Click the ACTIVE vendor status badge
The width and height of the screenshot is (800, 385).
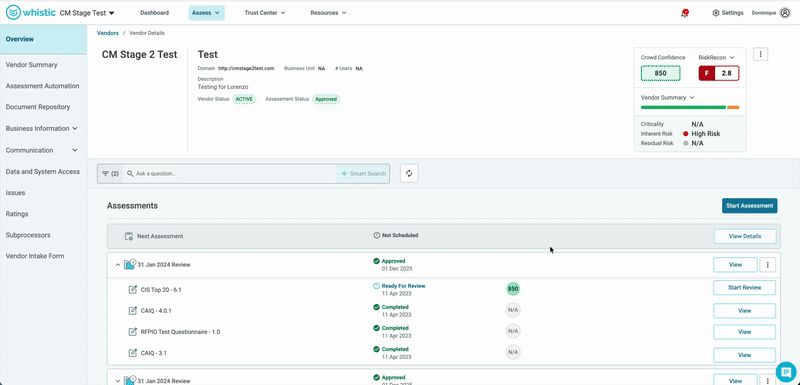tap(244, 99)
